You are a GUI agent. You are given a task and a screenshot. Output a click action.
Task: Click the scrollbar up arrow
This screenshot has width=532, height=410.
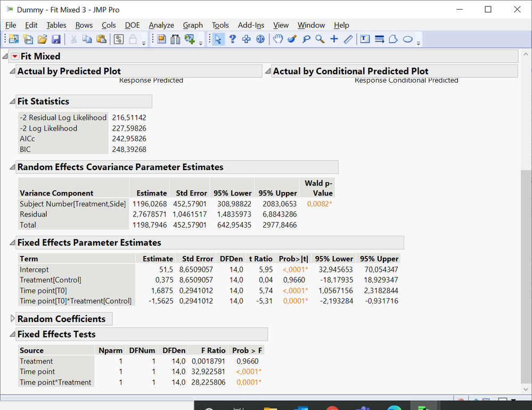click(x=526, y=54)
